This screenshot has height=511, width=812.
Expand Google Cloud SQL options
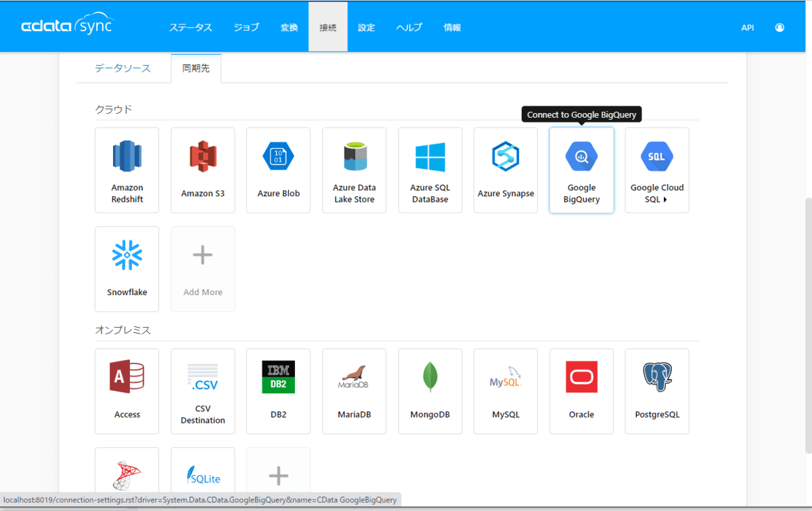pyautogui.click(x=657, y=171)
